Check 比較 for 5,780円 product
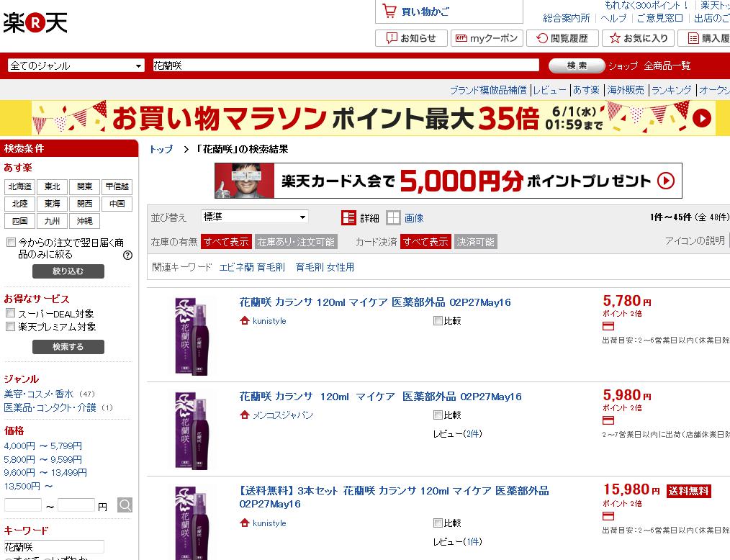 438,320
